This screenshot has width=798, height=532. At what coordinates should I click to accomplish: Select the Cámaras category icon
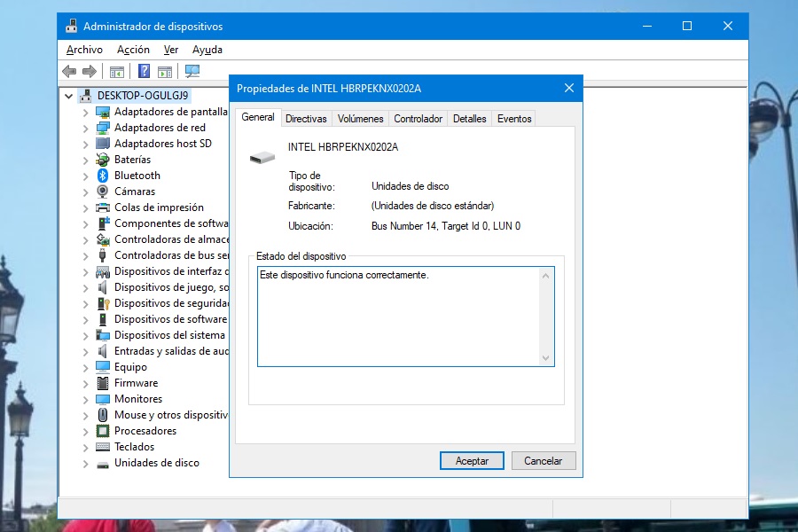(x=101, y=192)
